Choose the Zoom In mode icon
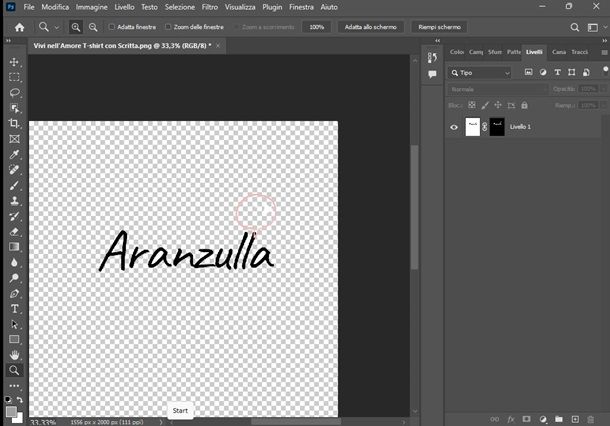Viewport: 610px width, 426px height. [76, 27]
